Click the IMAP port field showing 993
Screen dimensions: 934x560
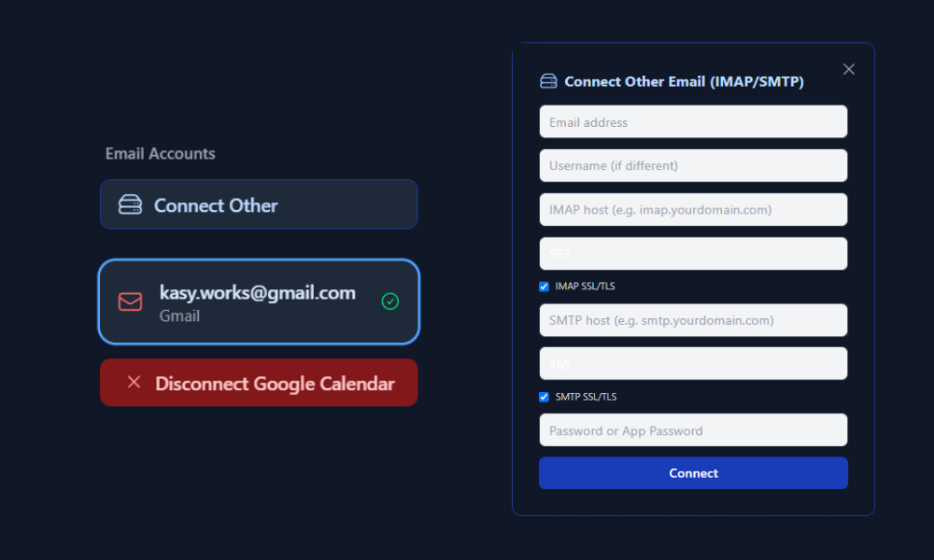pyautogui.click(x=693, y=254)
